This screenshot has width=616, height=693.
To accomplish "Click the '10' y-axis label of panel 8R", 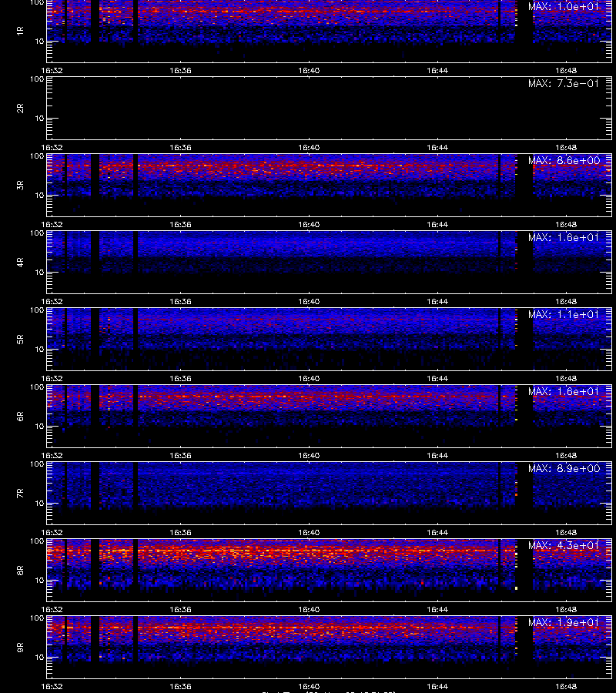I will click(40, 581).
